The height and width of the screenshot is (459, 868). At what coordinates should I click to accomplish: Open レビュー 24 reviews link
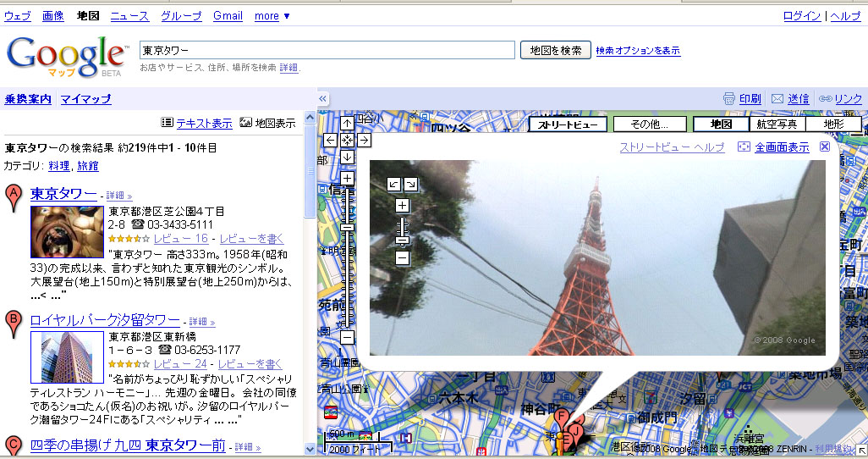coord(180,363)
